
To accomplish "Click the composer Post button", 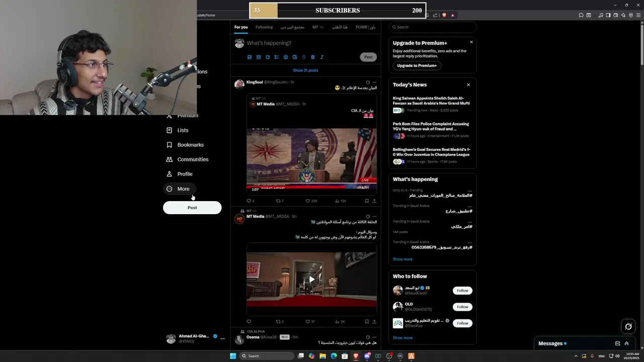I will (x=368, y=57).
